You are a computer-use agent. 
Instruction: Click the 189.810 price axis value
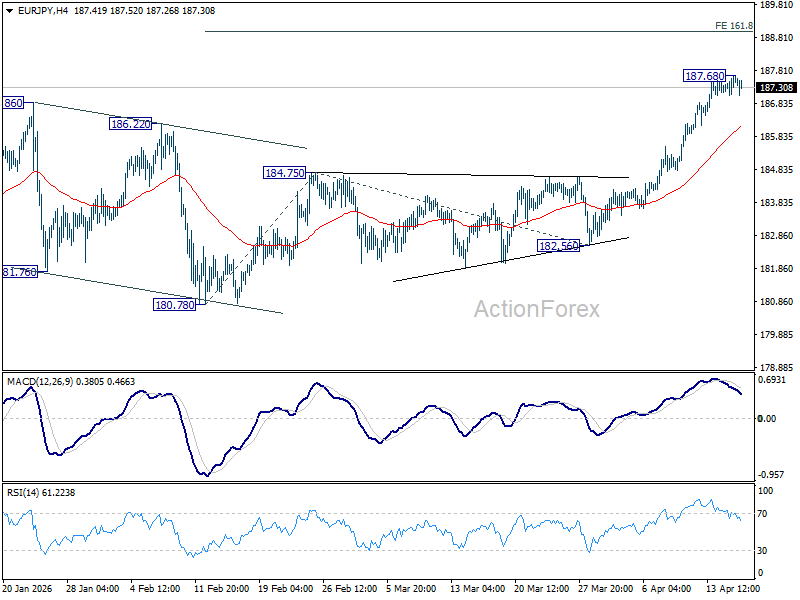pyautogui.click(x=777, y=5)
